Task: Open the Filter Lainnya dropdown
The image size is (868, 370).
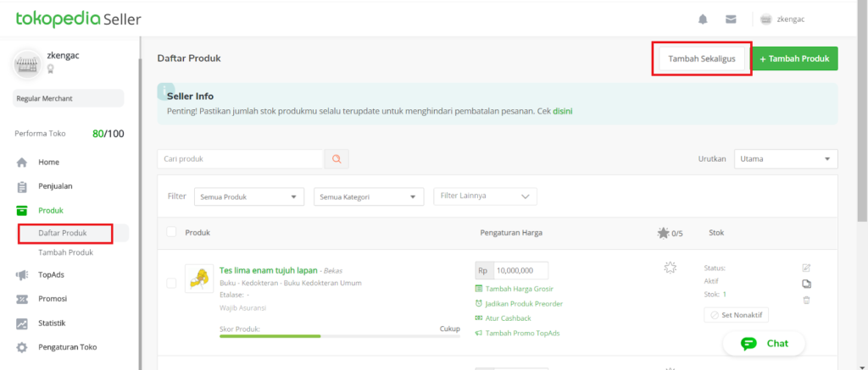Action: [485, 196]
